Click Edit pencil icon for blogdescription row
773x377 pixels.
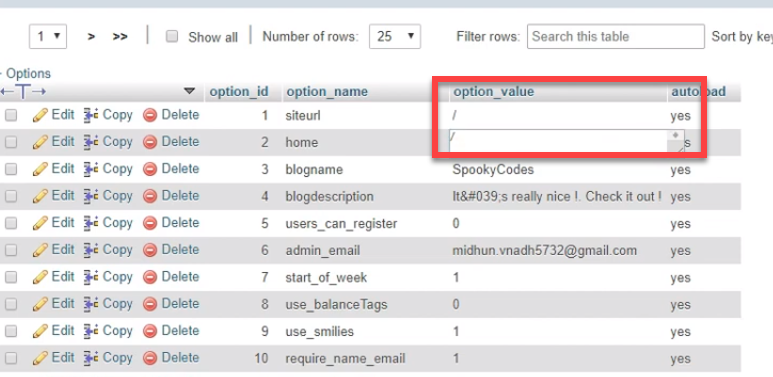tap(40, 196)
